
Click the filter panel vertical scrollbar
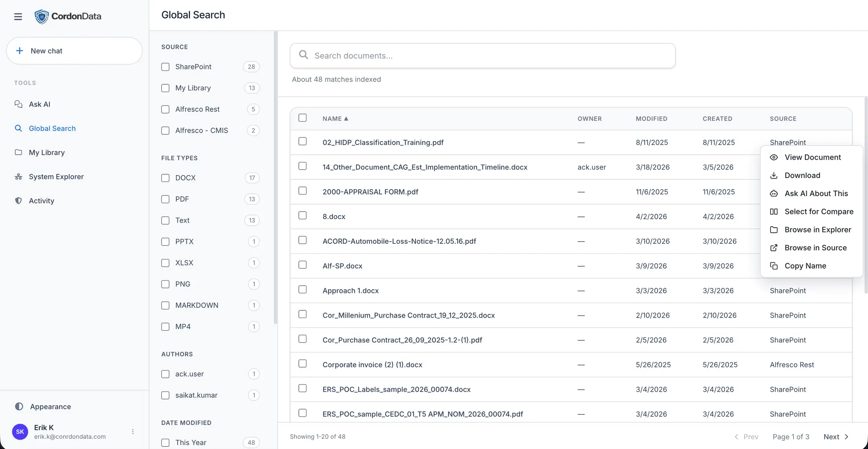[275, 178]
